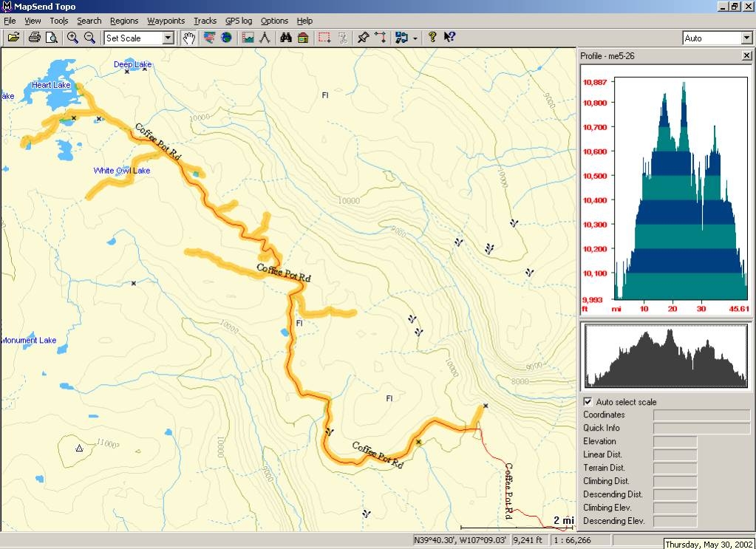Click the Open file folder icon
Viewport: 756px width, 549px height.
coord(13,38)
